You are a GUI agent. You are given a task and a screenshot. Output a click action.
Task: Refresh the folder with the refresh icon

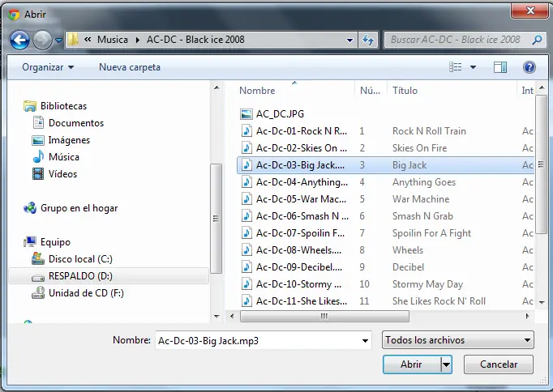[x=368, y=40]
